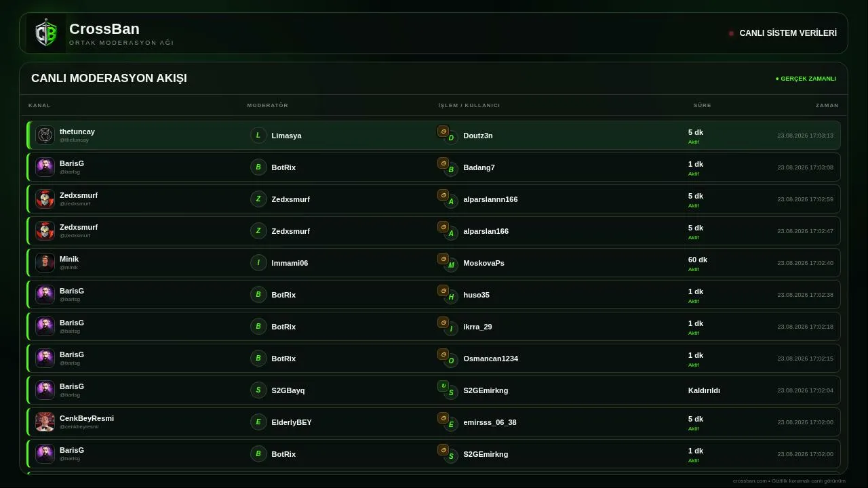
Task: Click the timeout icon beside MoskovaPs
Action: pos(443,259)
